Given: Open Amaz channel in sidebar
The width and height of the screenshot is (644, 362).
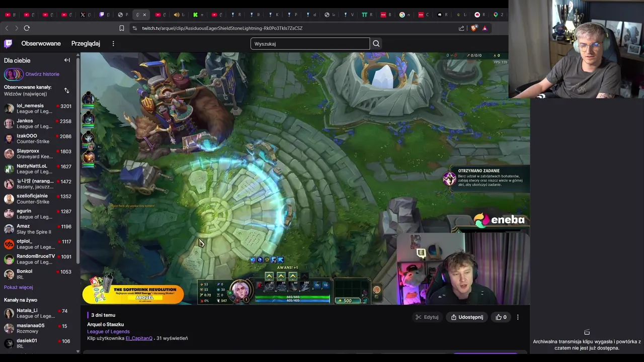Looking at the screenshot, I should click(39, 229).
